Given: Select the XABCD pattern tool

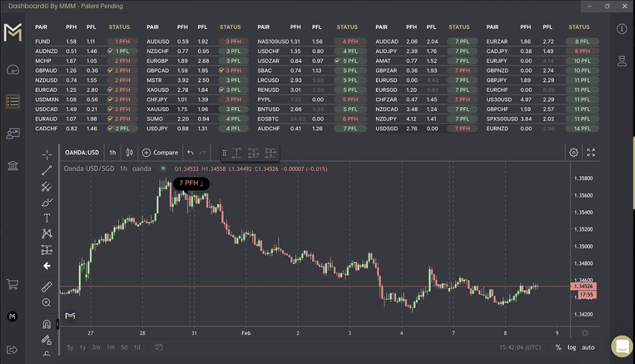Looking at the screenshot, I should coord(47,233).
